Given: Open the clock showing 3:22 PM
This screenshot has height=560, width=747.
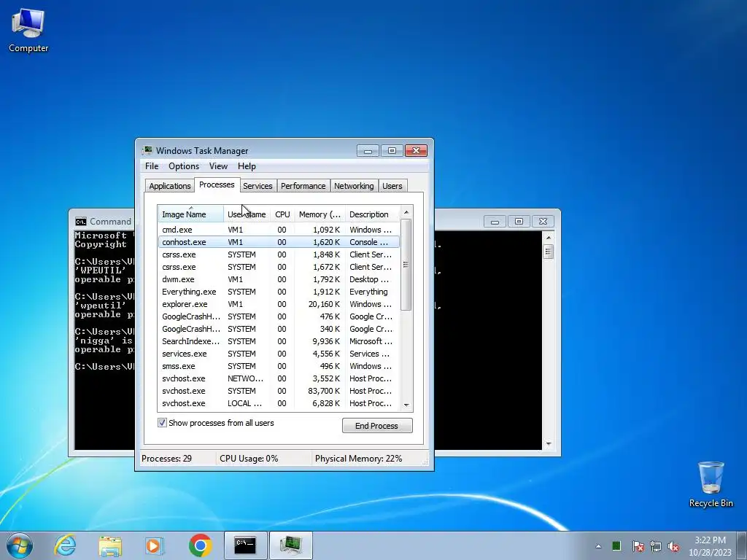Looking at the screenshot, I should point(710,546).
